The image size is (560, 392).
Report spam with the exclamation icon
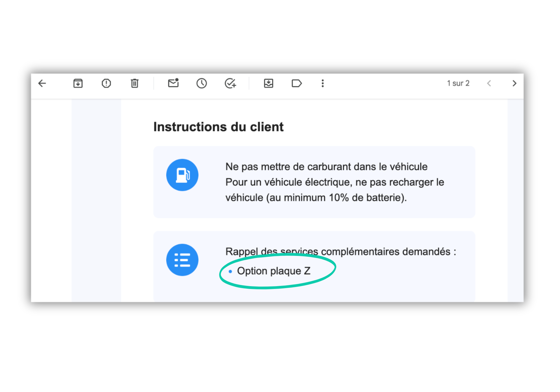click(x=106, y=83)
